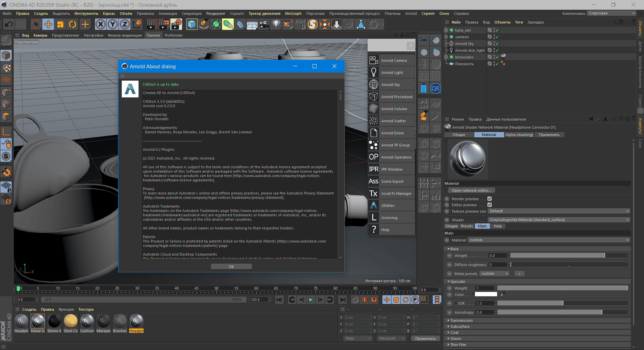Toggle visibility dots of tuna_can object
This screenshot has height=350, width=644.
494,30
